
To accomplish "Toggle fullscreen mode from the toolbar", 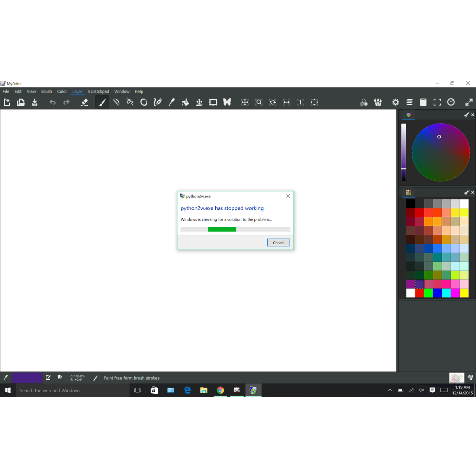I will (x=437, y=102).
